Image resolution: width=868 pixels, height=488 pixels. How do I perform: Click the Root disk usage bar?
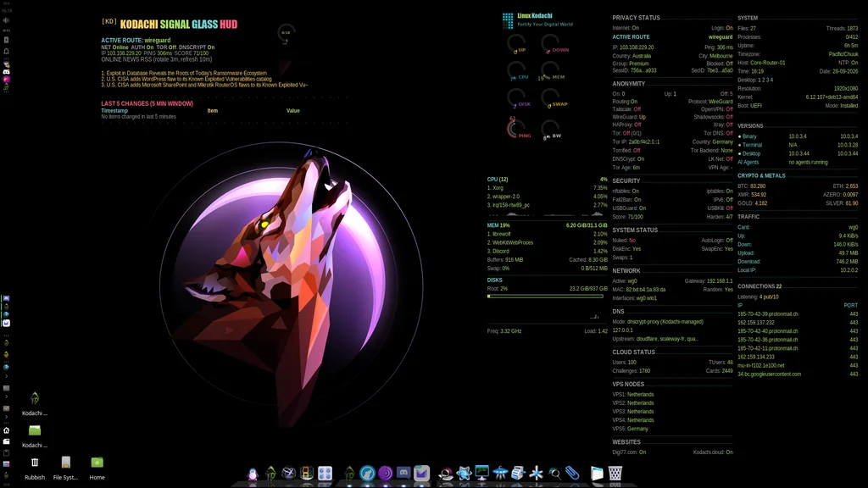[x=545, y=296]
